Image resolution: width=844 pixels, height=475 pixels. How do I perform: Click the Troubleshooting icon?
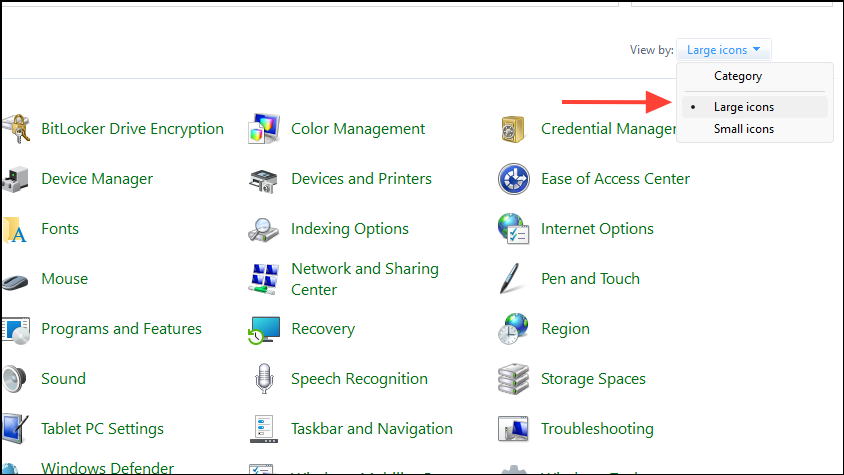tap(513, 429)
